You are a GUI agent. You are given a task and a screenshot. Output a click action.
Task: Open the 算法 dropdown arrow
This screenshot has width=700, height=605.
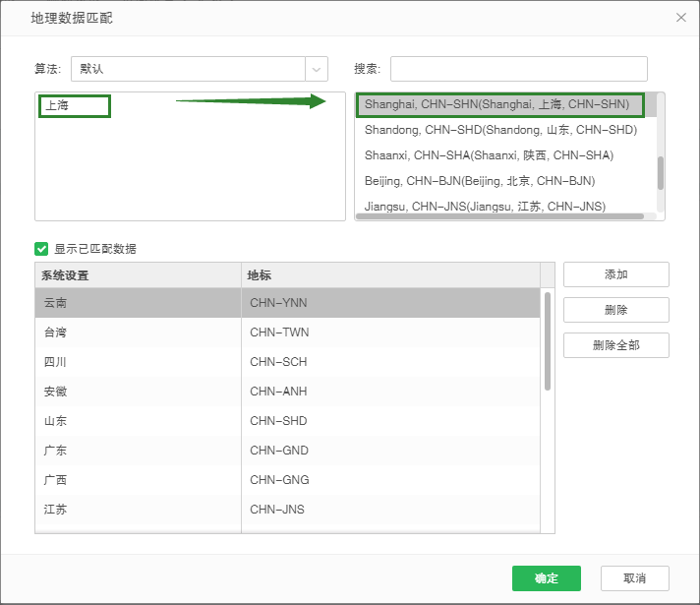317,69
